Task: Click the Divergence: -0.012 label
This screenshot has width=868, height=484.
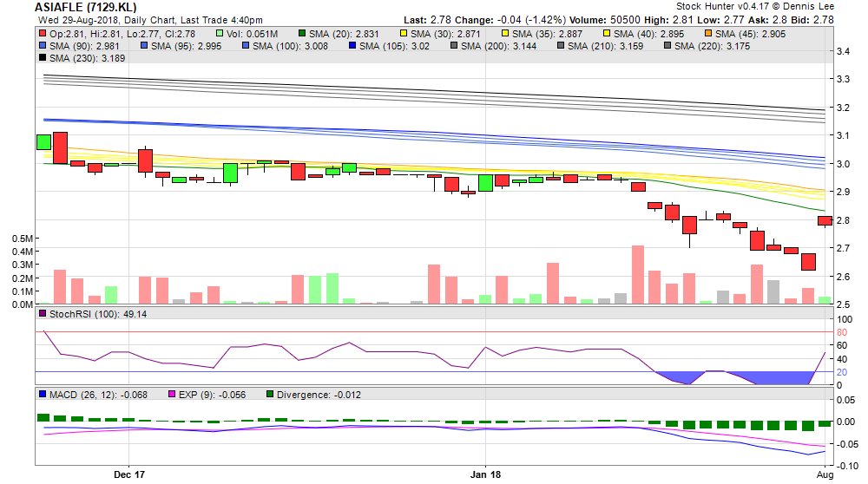Action: coord(319,395)
